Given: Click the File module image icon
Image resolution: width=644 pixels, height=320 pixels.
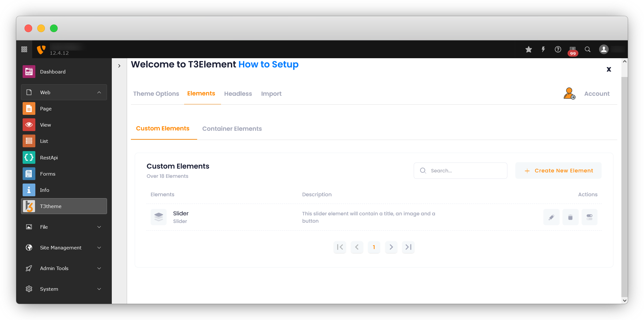Looking at the screenshot, I should [29, 227].
